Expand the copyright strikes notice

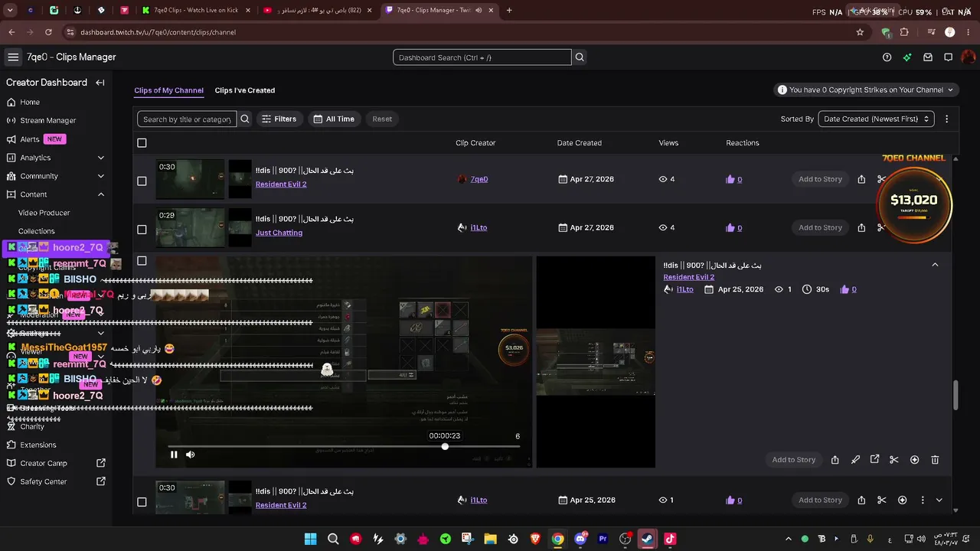pyautogui.click(x=865, y=90)
